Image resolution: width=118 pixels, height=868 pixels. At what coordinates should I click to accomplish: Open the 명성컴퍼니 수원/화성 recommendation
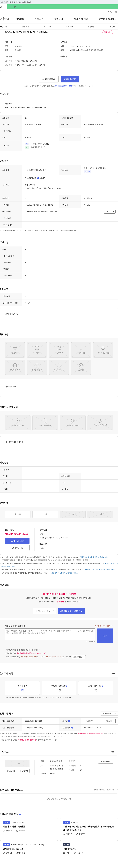click(89, 828)
